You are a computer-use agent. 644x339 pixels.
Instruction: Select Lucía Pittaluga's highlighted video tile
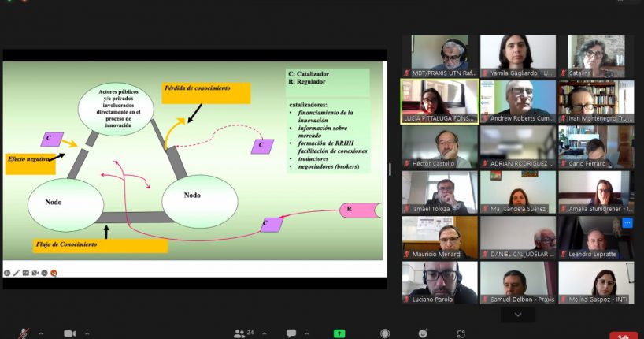tap(439, 101)
